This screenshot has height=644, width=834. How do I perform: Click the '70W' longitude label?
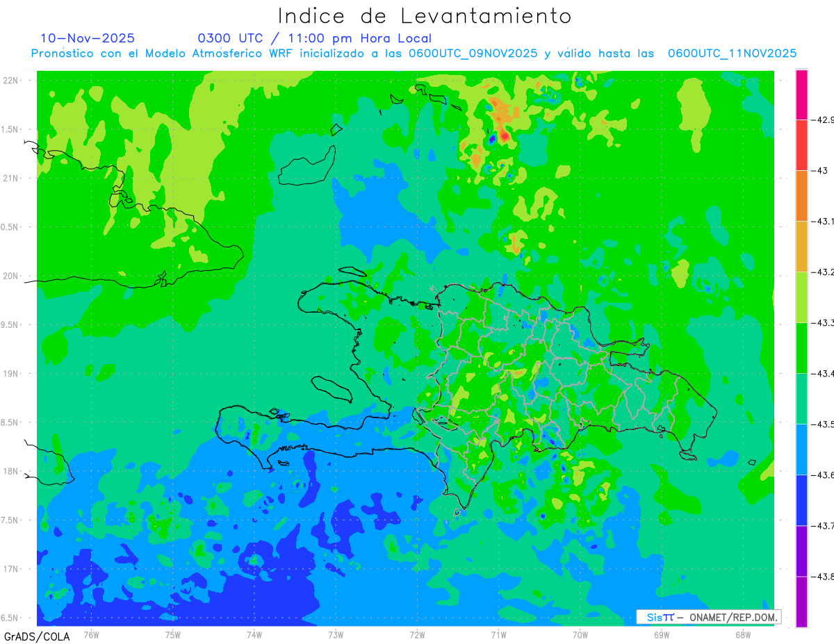pos(580,635)
